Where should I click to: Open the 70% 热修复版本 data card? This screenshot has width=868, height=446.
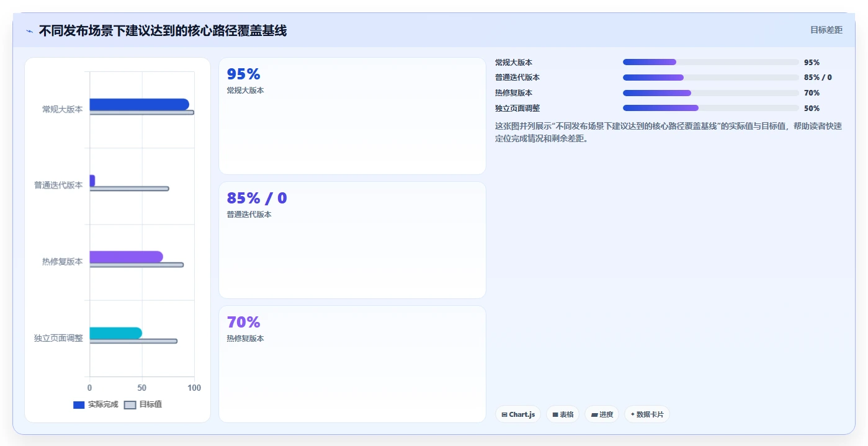[x=352, y=364]
